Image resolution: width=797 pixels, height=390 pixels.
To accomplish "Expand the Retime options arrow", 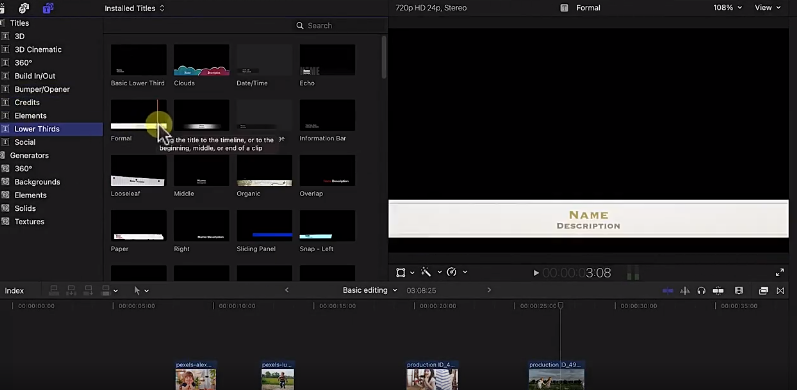I will tap(465, 273).
